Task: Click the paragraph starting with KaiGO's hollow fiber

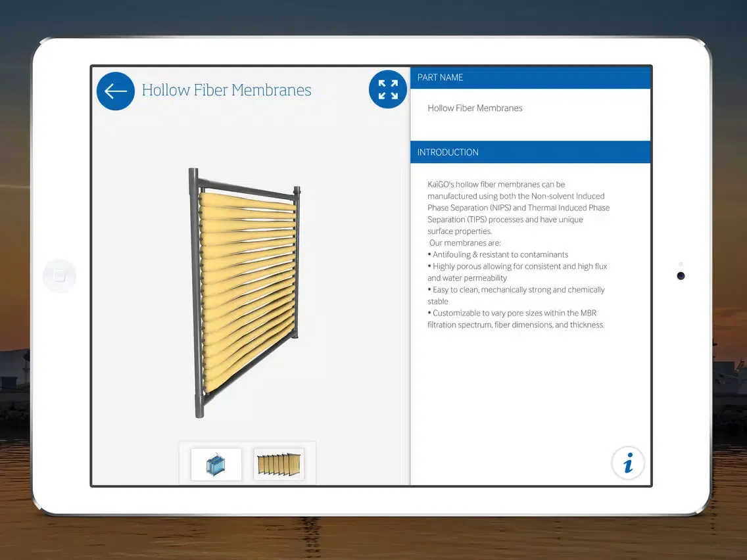Action: coord(518,208)
